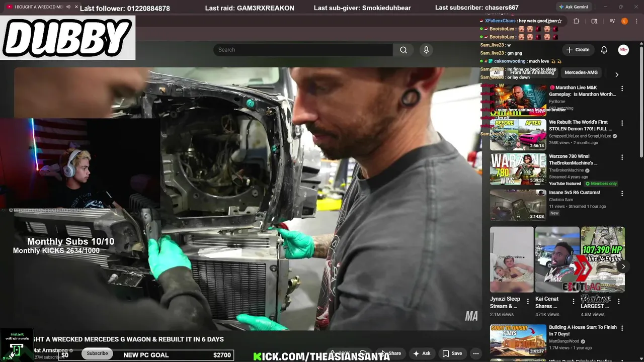Open options for the Insane 5v5 R6 Customs video
644x362 pixels.
[x=622, y=193]
